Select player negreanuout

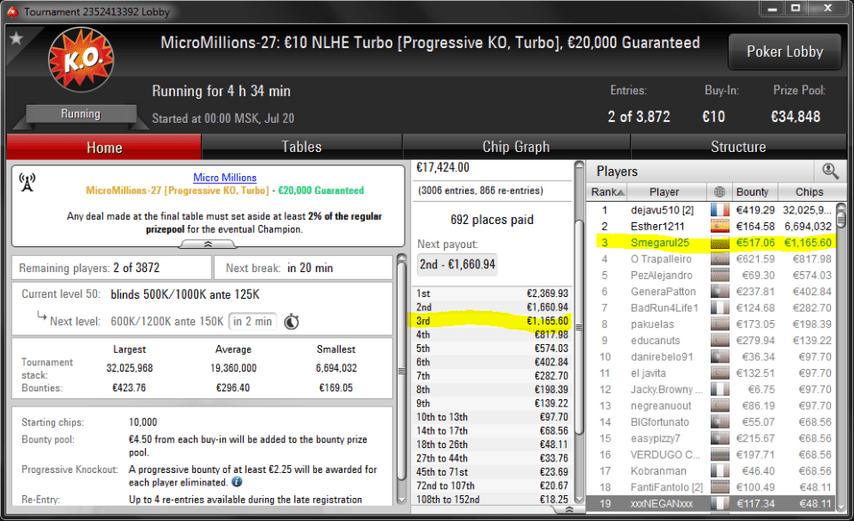711,406
